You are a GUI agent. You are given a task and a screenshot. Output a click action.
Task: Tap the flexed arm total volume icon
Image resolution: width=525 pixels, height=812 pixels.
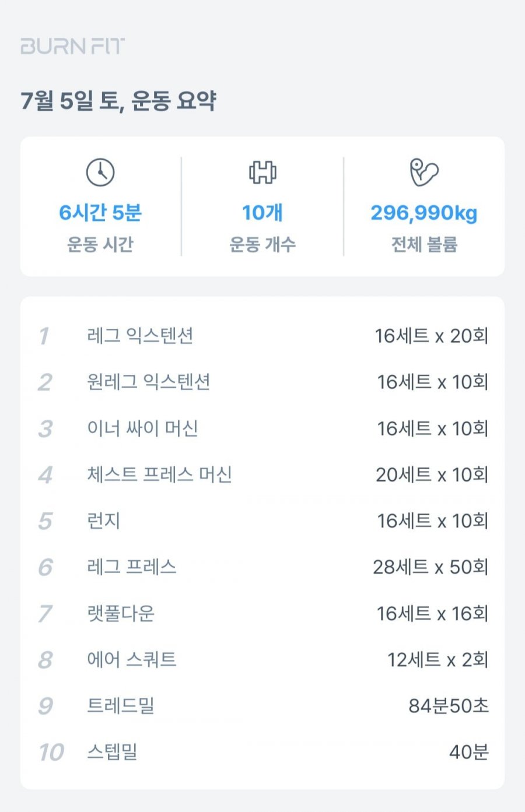tap(424, 173)
